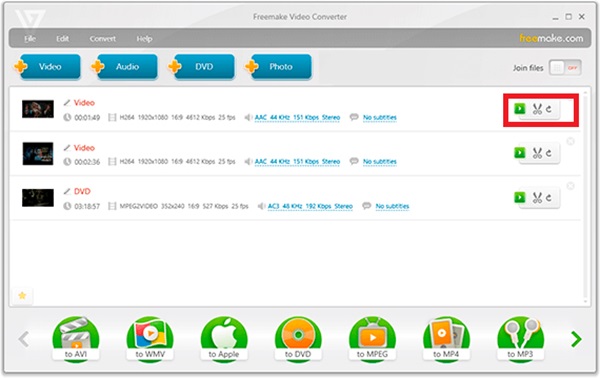Add a Photo file
The width and height of the screenshot is (600, 378).
pyautogui.click(x=279, y=67)
